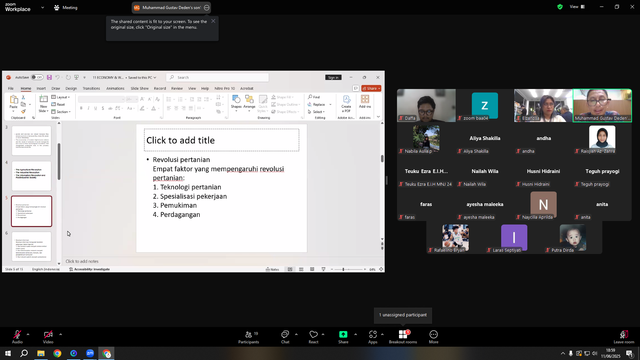
Task: Open the Zoom Workplace dropdown arrow
Action: pos(42,7)
